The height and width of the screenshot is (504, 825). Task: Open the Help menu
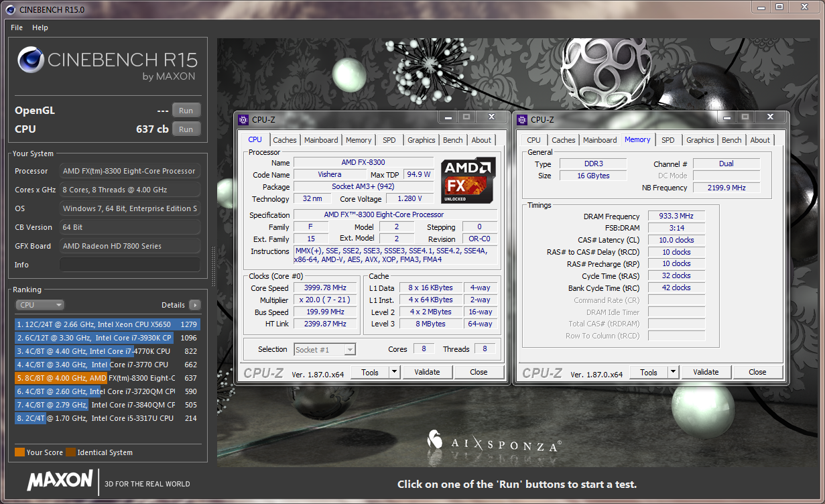coord(40,27)
